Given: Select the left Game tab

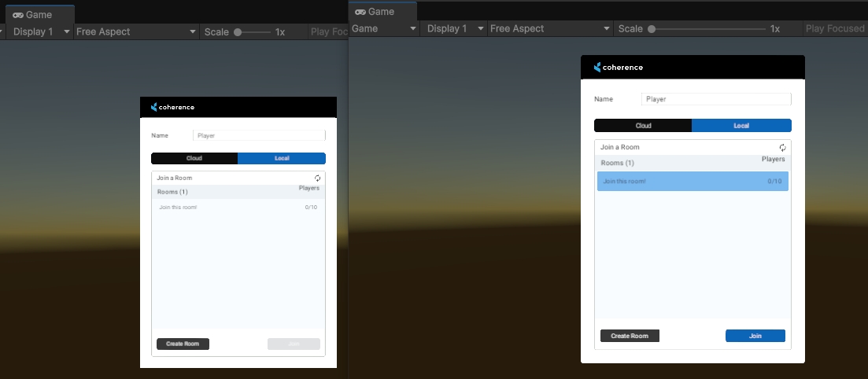Looking at the screenshot, I should point(33,15).
